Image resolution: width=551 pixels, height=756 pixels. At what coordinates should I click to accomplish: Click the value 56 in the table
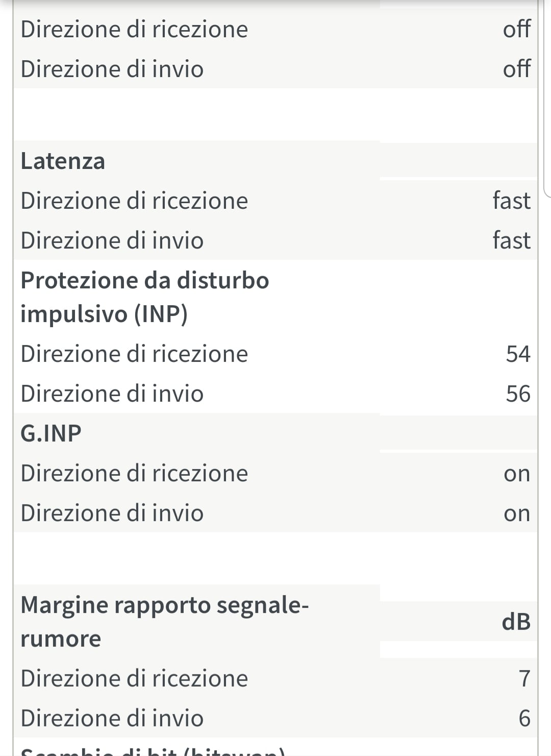point(518,394)
